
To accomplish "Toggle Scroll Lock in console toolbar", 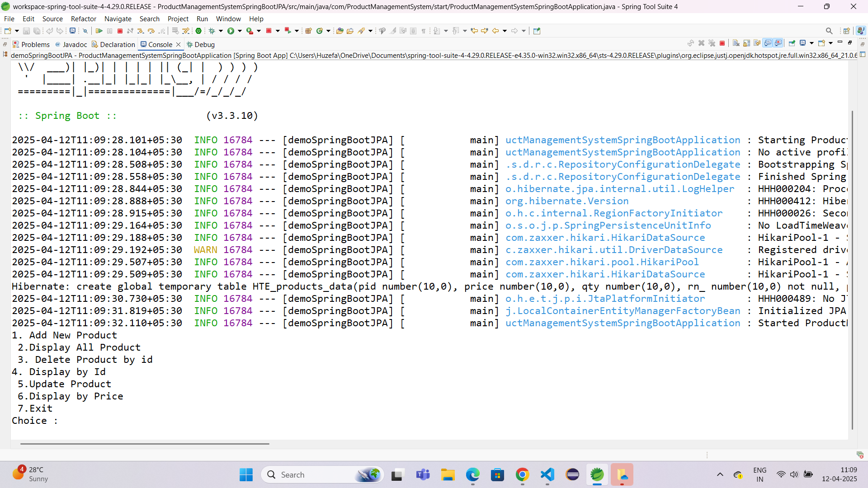I will pyautogui.click(x=747, y=43).
